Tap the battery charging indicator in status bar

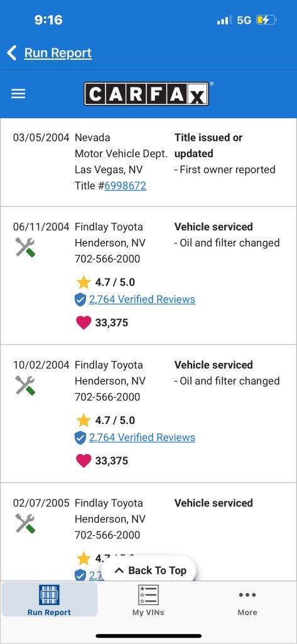coord(266,19)
